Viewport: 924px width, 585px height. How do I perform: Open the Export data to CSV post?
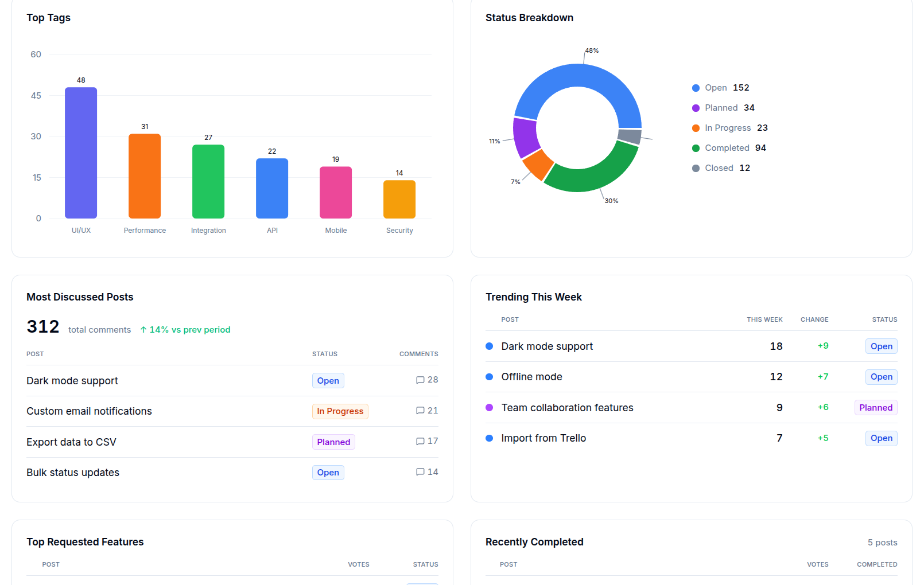[71, 442]
